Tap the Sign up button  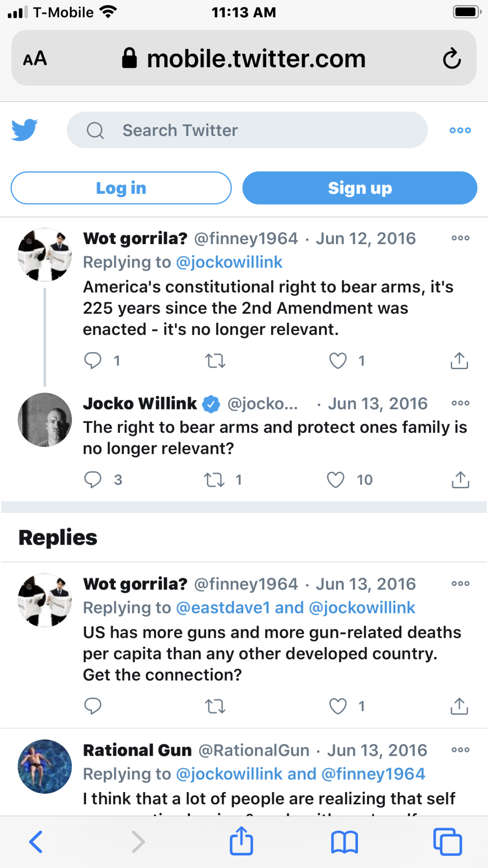tap(360, 188)
